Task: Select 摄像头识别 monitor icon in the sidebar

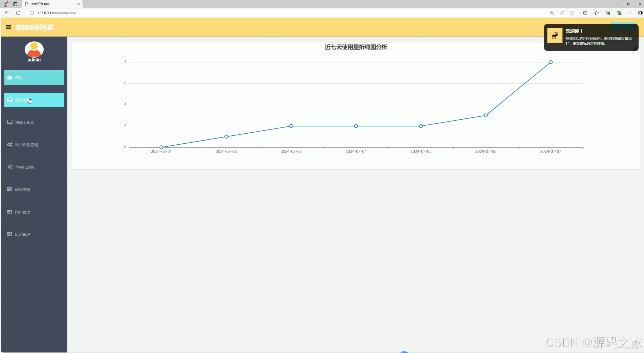Action: [x=10, y=122]
